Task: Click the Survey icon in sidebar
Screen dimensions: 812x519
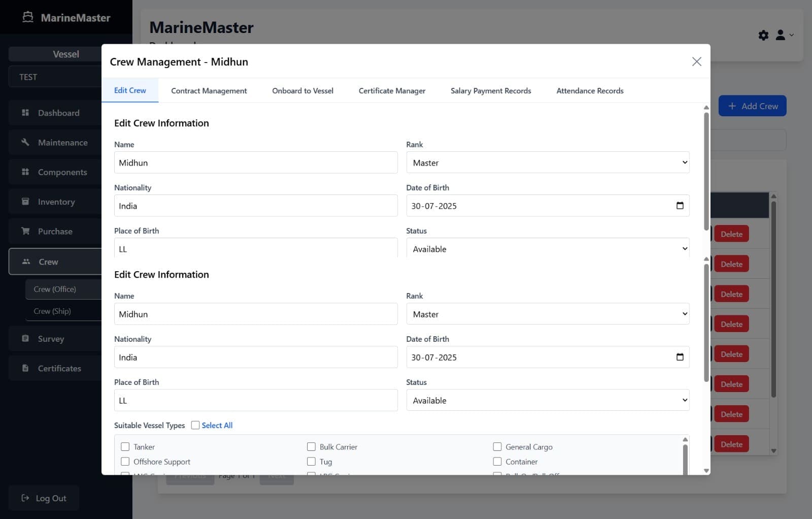Action: click(25, 339)
